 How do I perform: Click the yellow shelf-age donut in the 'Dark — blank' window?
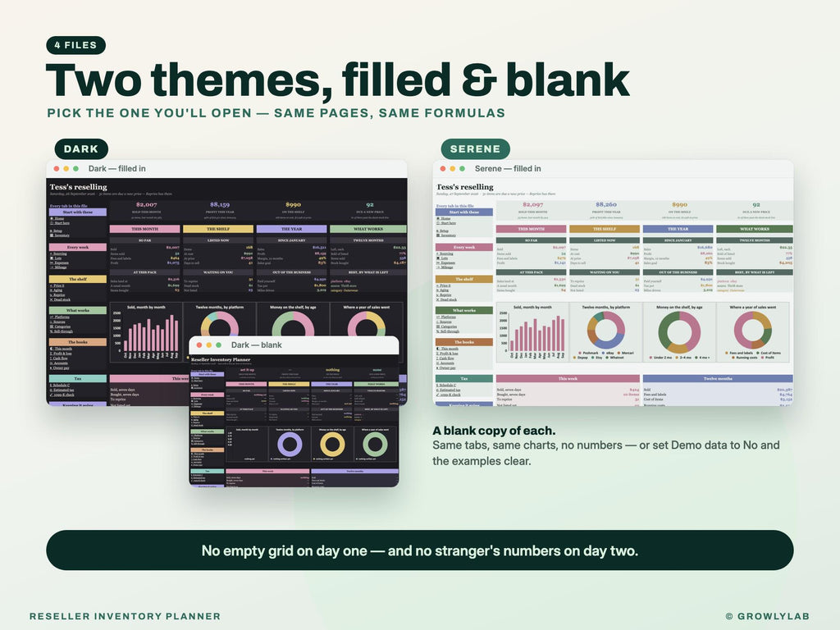tap(332, 444)
